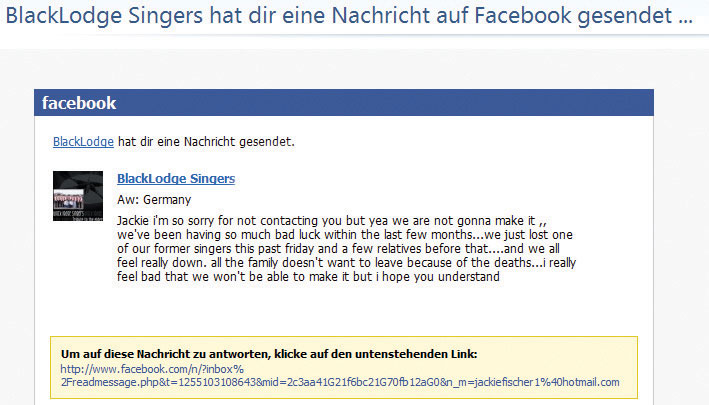The width and height of the screenshot is (709, 405).
Task: Follow the http://www.facebook.com/n/?inbox% reply link
Action: point(152,369)
